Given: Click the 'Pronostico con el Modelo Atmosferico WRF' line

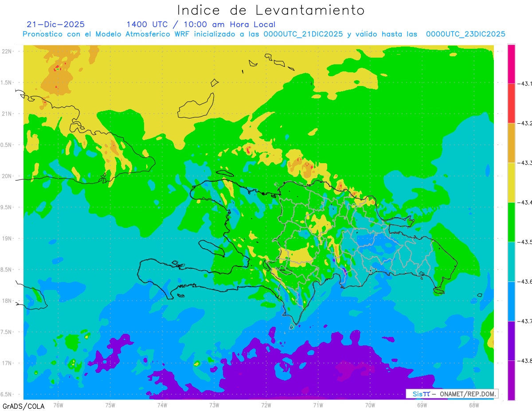Looking at the screenshot, I should click(264, 34).
